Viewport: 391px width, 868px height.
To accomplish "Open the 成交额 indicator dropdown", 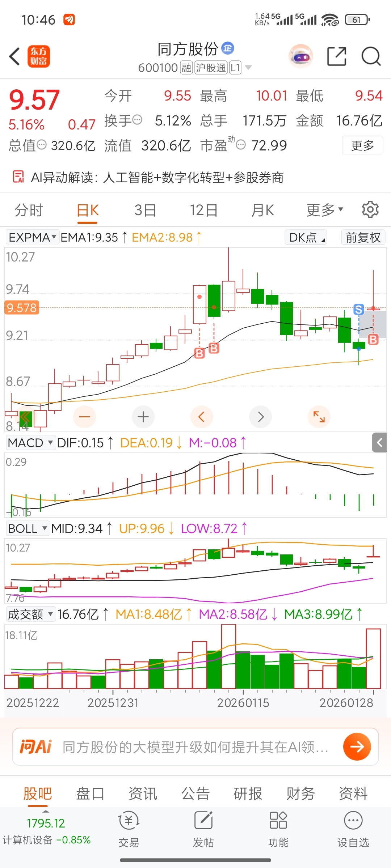I will tap(31, 614).
